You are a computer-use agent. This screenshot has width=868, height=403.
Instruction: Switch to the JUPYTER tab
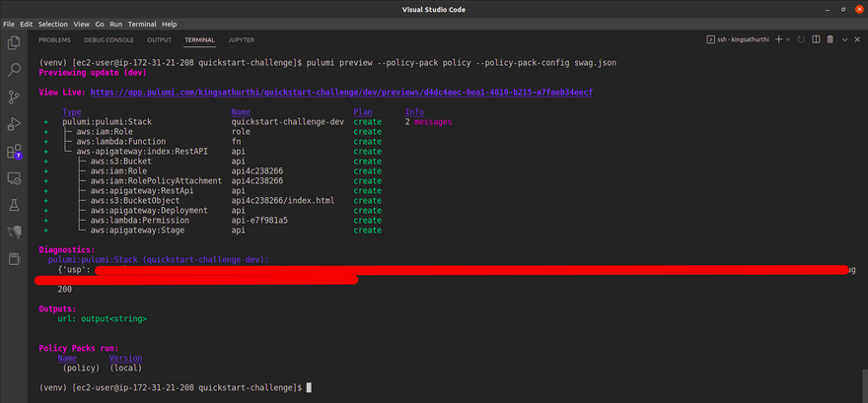pos(241,39)
